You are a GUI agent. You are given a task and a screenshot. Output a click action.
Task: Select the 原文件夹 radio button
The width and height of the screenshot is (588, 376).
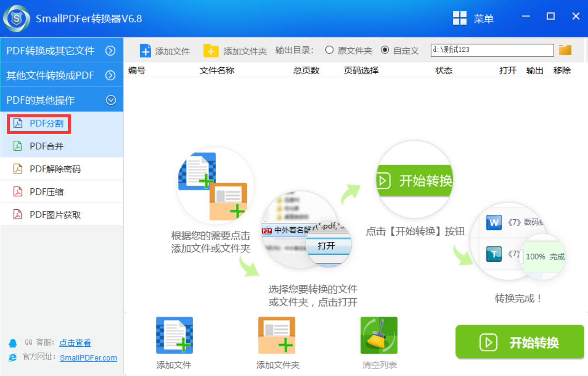click(x=329, y=50)
